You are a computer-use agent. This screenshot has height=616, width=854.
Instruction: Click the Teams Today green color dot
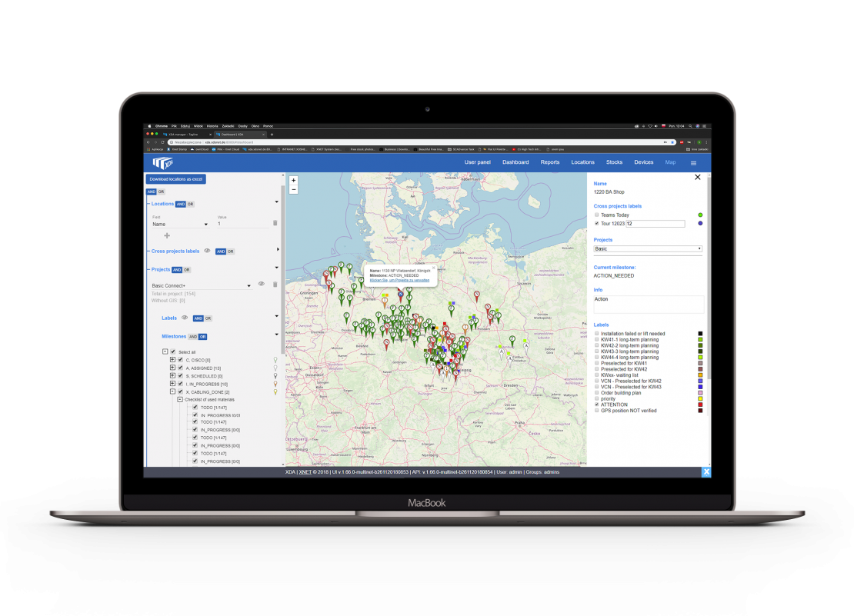pos(700,215)
